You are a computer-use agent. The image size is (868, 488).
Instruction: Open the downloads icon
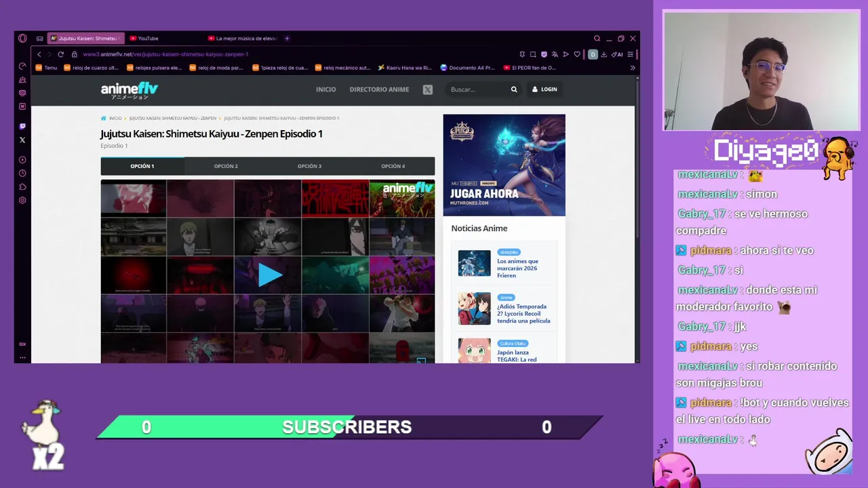click(604, 54)
